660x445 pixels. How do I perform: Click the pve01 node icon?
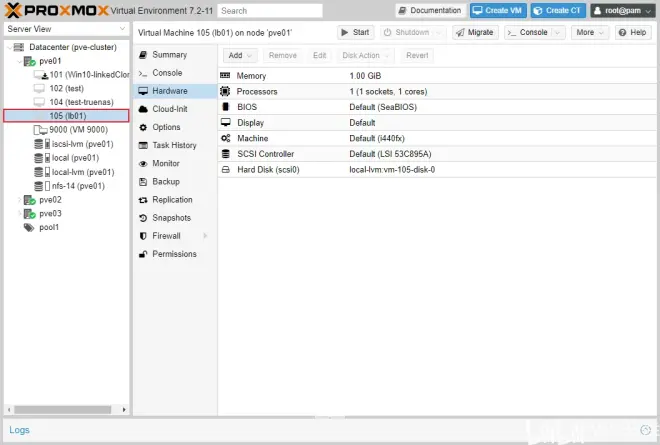pyautogui.click(x=29, y=61)
